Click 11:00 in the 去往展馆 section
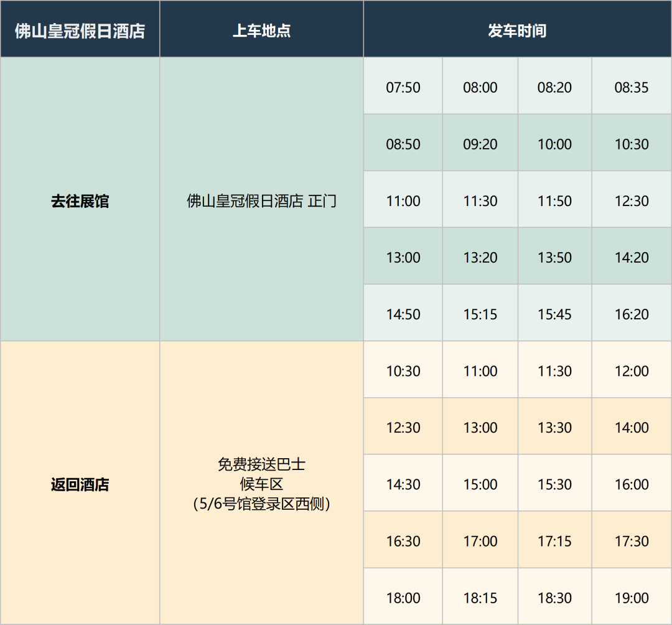 tap(403, 199)
